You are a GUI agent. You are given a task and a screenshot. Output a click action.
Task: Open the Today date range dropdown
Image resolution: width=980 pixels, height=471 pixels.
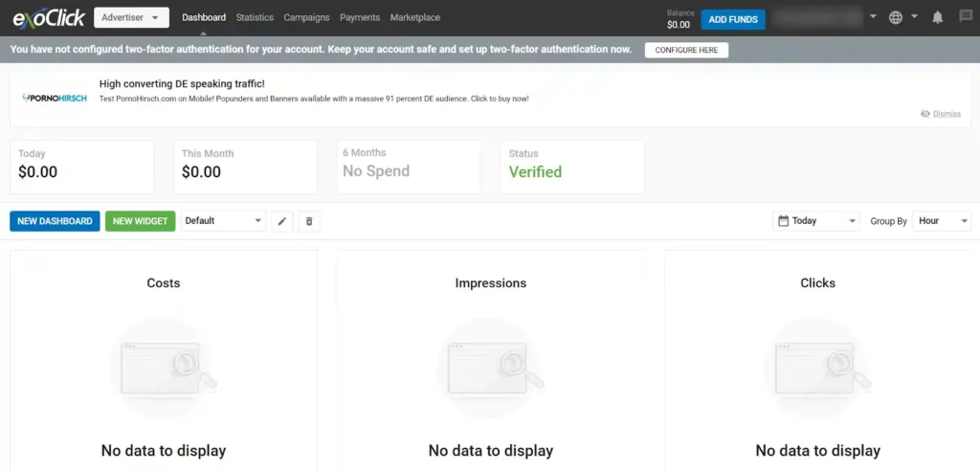point(816,221)
